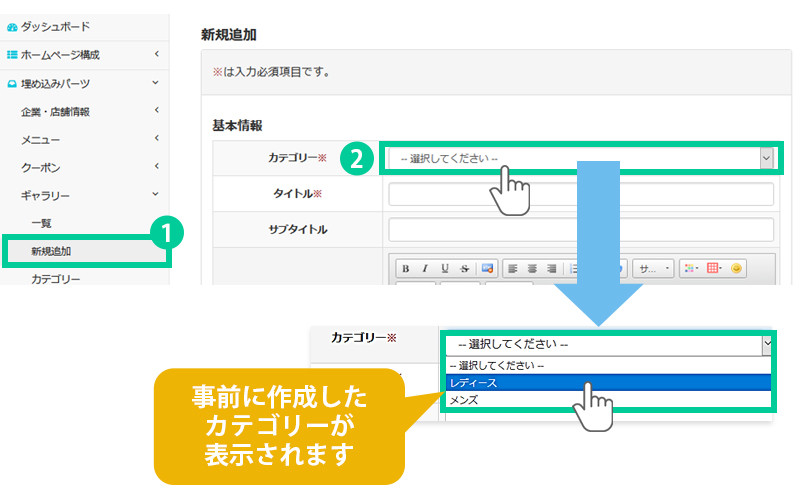Open the table insert dropdown

point(715,269)
